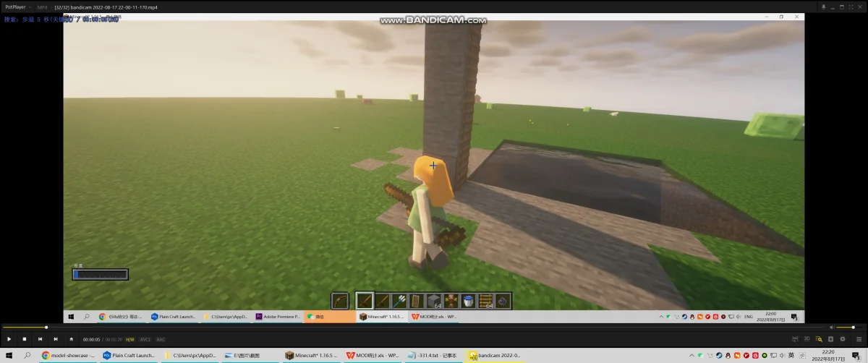Open the PotPlayer control panel icon

tap(830, 339)
